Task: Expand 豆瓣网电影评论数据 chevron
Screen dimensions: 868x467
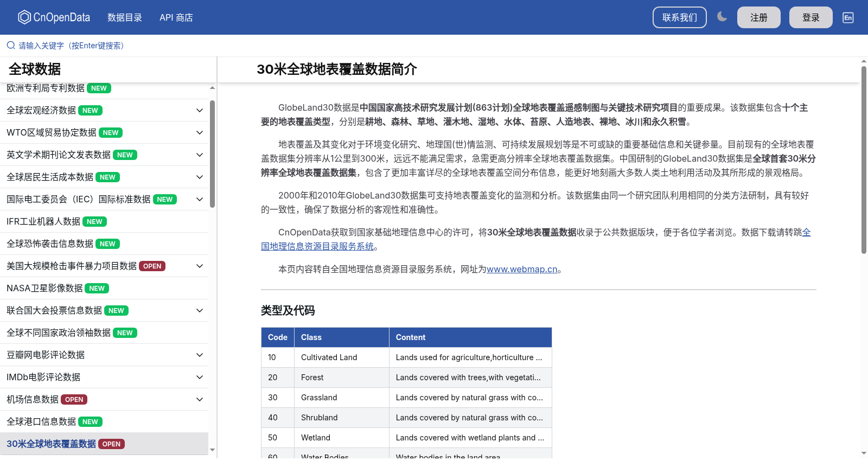Action: [x=200, y=355]
